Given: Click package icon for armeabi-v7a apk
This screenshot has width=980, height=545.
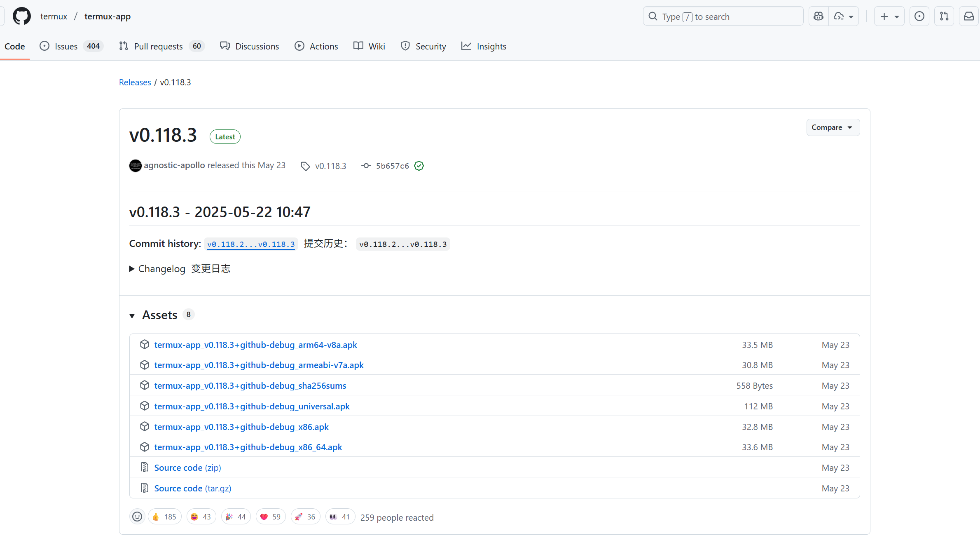Looking at the screenshot, I should click(144, 365).
